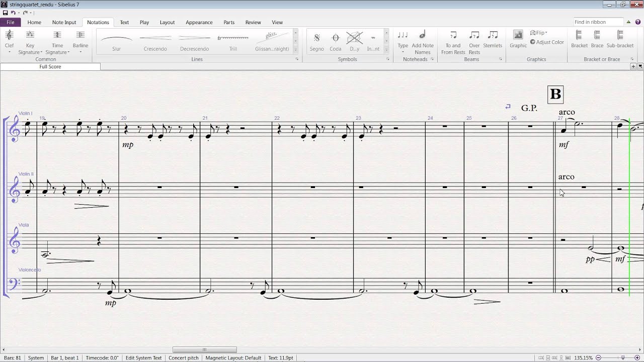644x362 pixels.
Task: Open the Lines group dialog launcher
Action: [x=297, y=59]
